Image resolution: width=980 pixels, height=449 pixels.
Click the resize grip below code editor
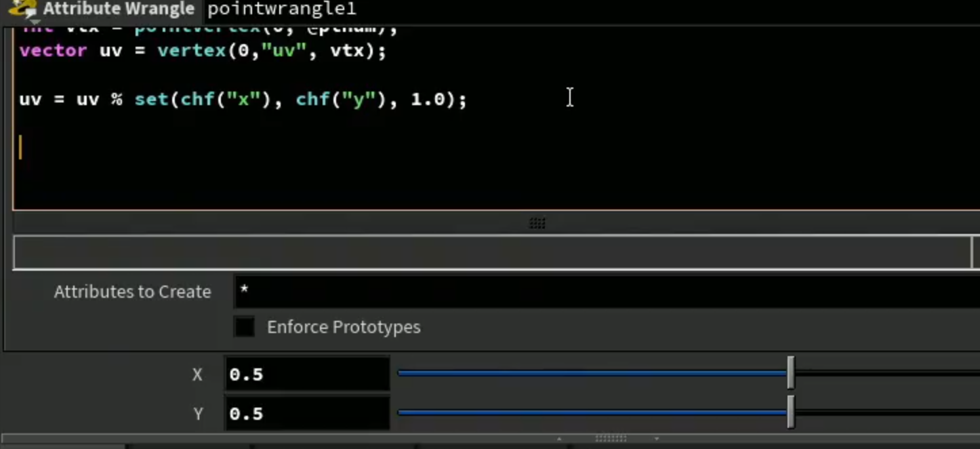tap(537, 223)
